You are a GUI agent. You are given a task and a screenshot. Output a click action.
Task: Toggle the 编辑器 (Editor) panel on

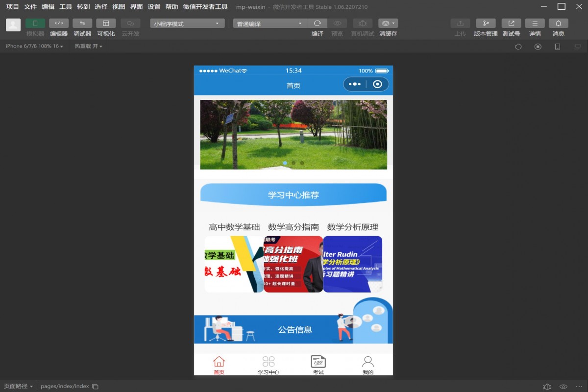pos(58,23)
